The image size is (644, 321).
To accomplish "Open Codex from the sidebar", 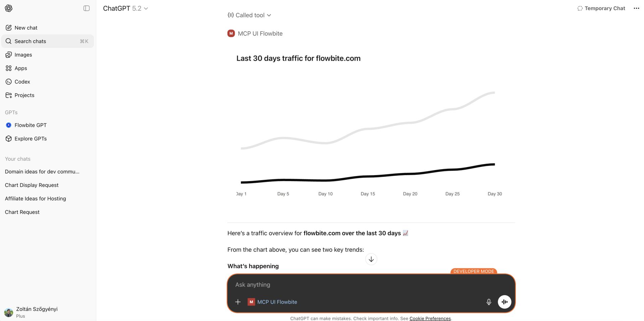I will 22,82.
